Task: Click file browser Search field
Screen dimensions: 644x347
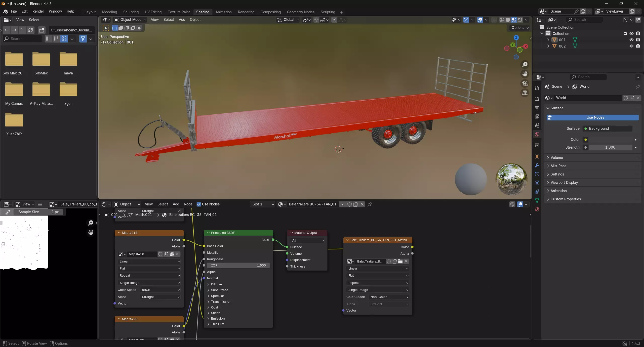Action: point(22,39)
